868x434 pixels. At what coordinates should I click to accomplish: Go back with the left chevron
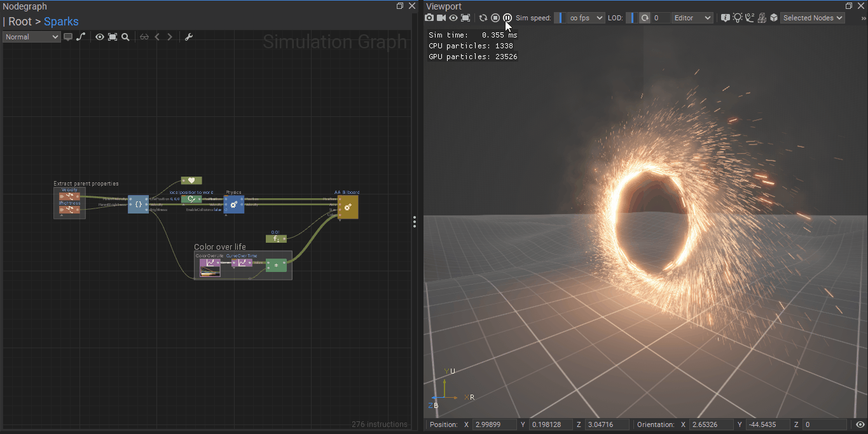coord(157,37)
